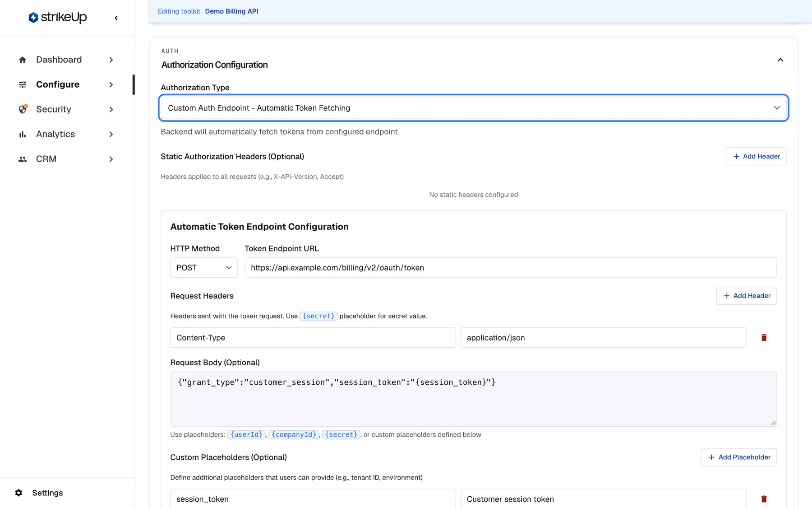Click the CRM people icon

pos(23,159)
